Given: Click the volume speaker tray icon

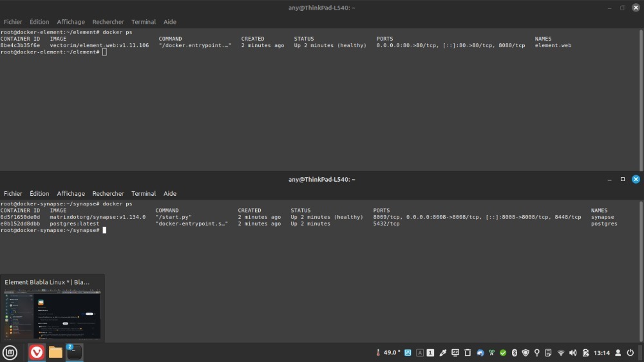Looking at the screenshot, I should click(x=573, y=353).
